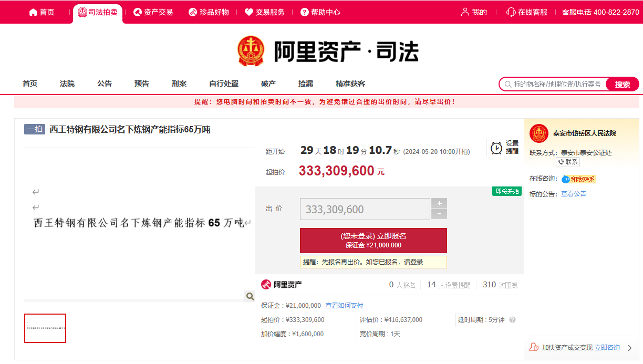
Task: Click the 查看公告 link
Action: (x=574, y=194)
